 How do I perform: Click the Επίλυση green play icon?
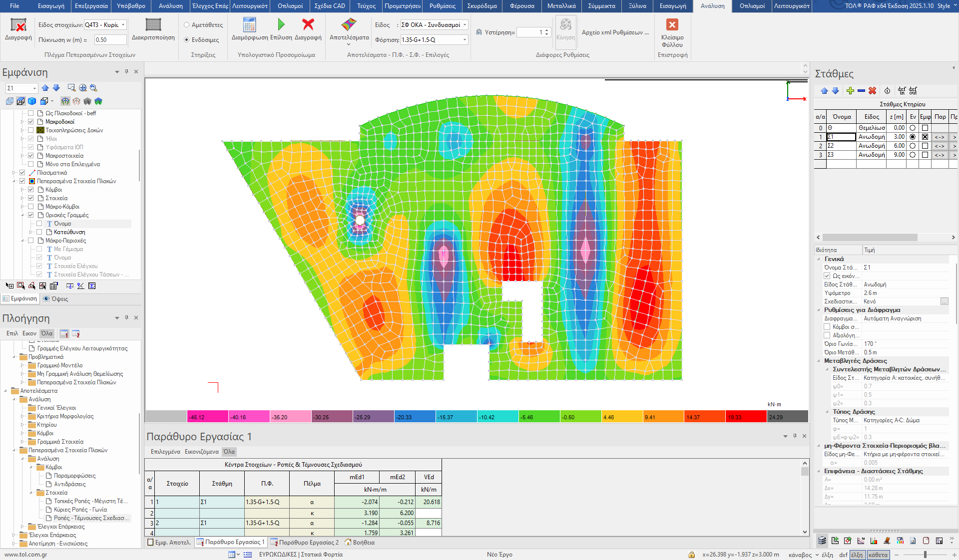[x=281, y=24]
